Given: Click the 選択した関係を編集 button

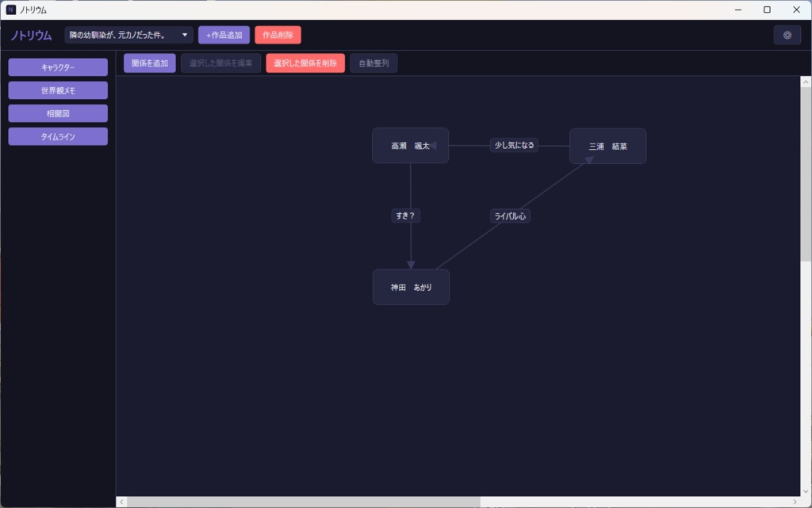Looking at the screenshot, I should [220, 63].
